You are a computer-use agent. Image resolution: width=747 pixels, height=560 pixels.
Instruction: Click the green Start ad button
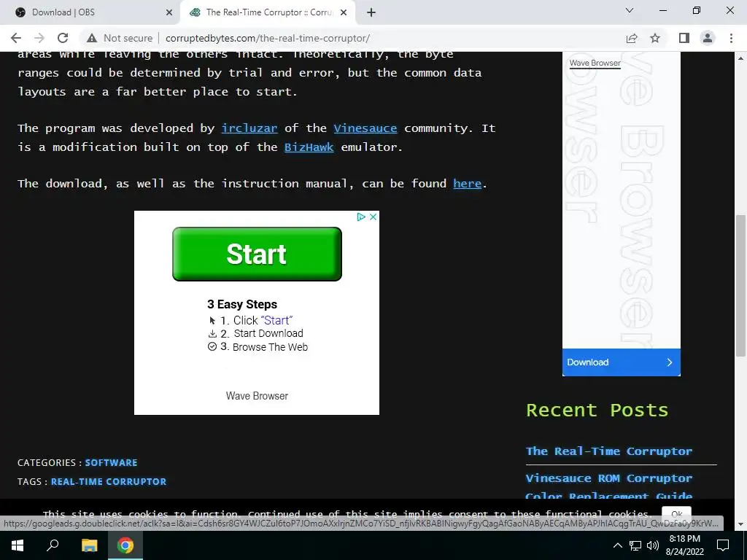(257, 254)
